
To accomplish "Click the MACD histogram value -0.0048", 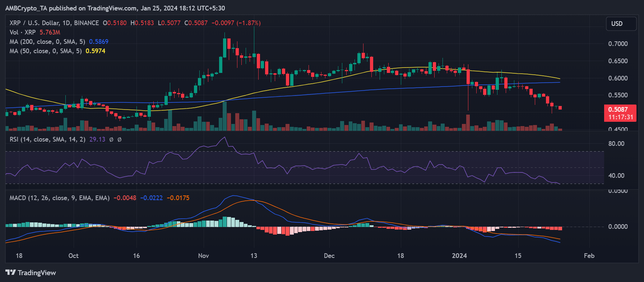I will pyautogui.click(x=125, y=198).
